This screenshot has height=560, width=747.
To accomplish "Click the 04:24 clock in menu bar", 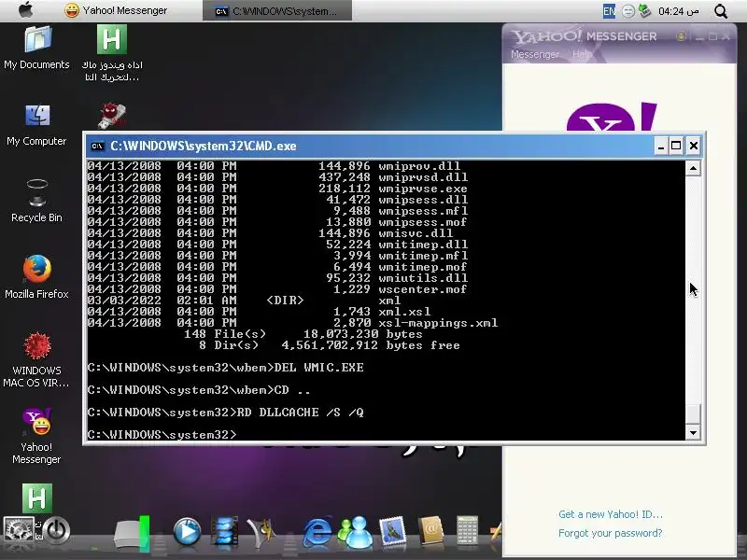I will 679,11.
